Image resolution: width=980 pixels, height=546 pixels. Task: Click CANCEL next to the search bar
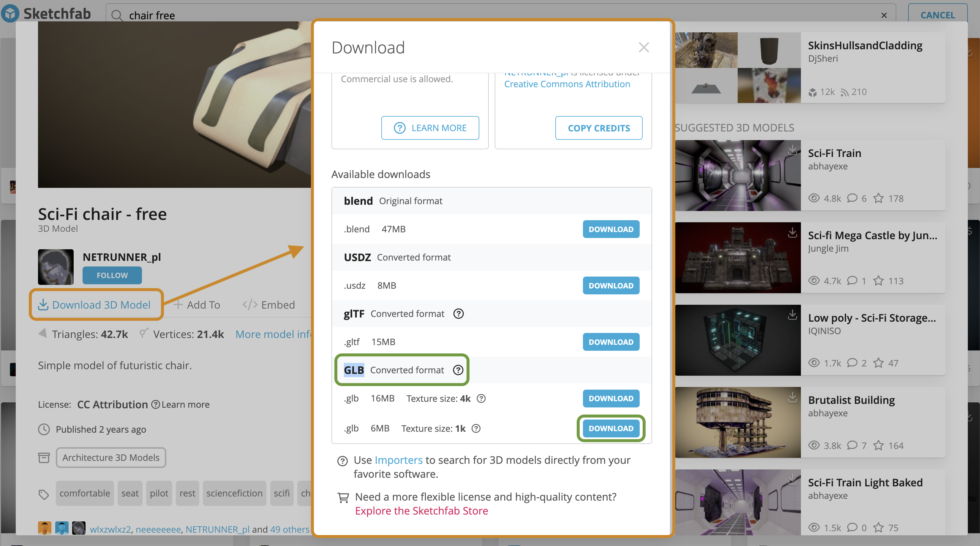pos(938,15)
